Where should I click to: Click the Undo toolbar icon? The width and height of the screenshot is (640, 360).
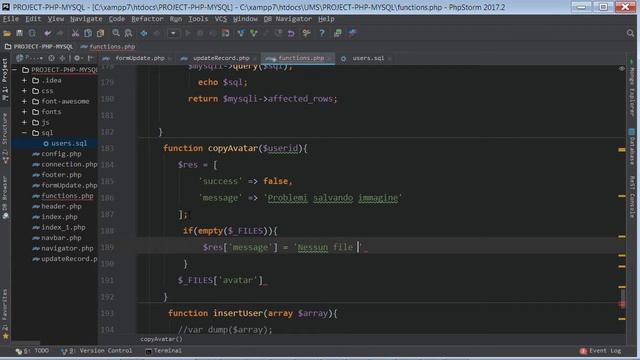(x=47, y=33)
